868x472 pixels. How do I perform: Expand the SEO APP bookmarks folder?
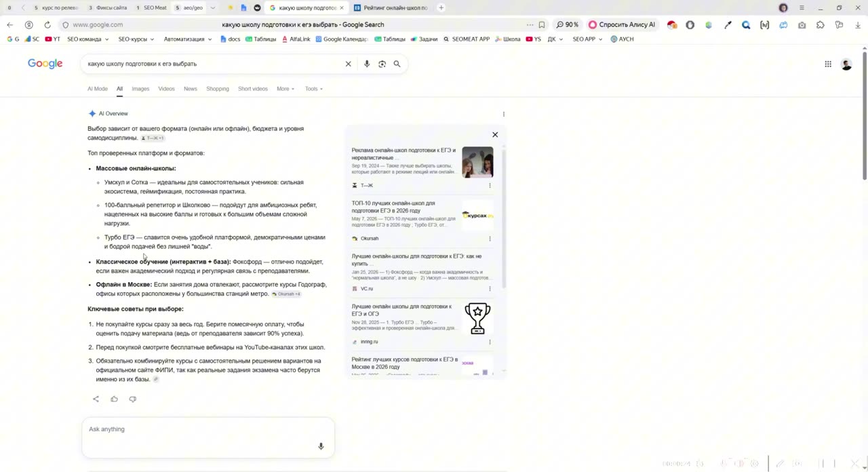(x=587, y=39)
